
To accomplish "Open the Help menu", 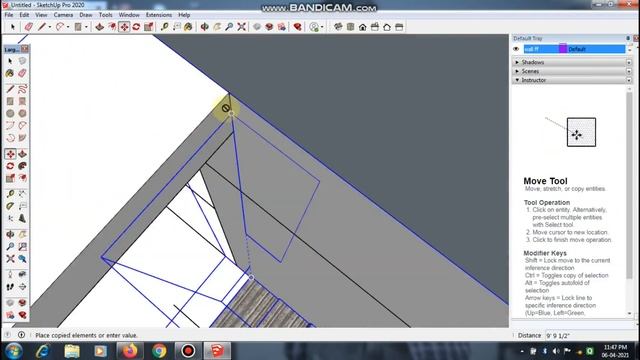I will point(184,15).
